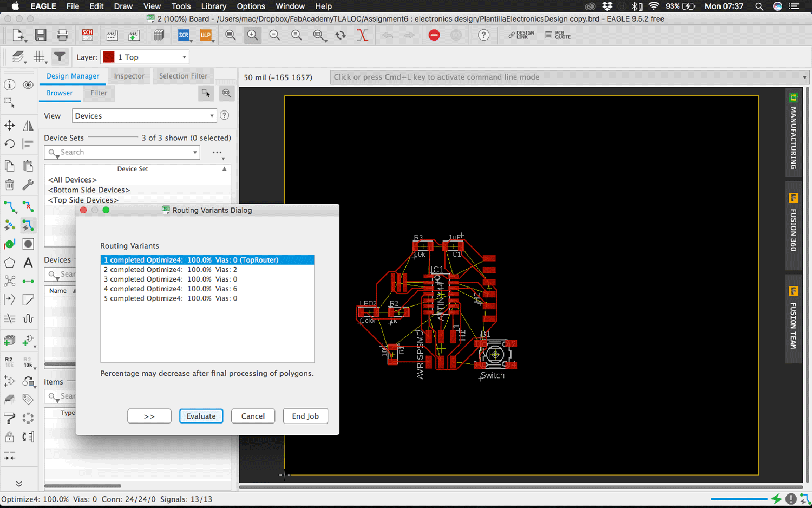Viewport: 812px width, 508px height.
Task: Select the Delete trash can tool
Action: click(x=10, y=185)
